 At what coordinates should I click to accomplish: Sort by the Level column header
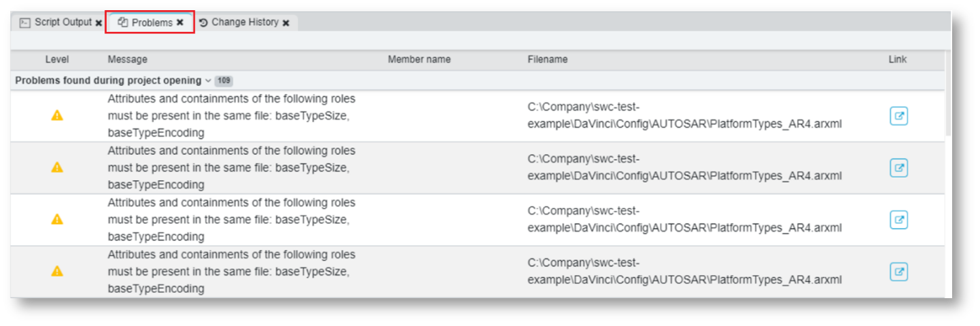pos(57,60)
